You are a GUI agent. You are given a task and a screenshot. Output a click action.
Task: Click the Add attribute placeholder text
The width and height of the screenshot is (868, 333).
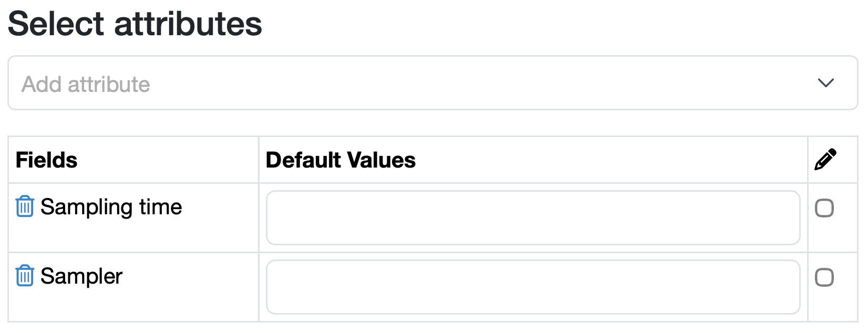click(x=86, y=84)
